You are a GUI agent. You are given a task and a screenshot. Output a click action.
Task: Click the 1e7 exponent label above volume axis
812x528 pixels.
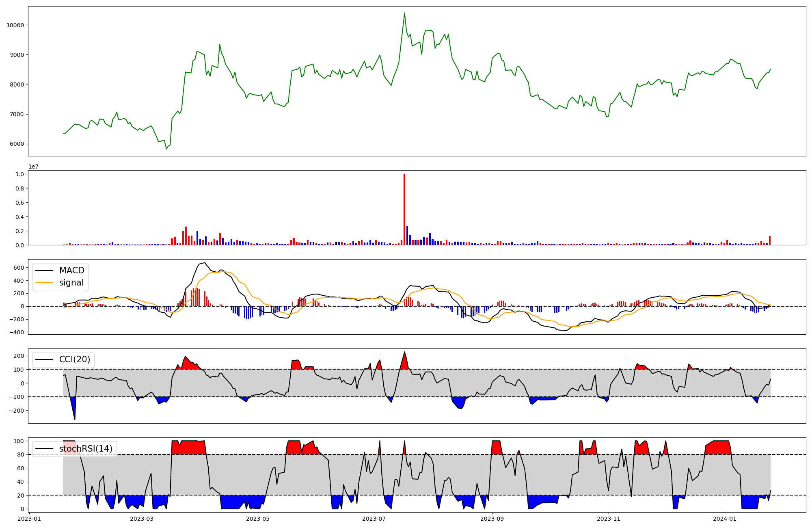[33, 167]
